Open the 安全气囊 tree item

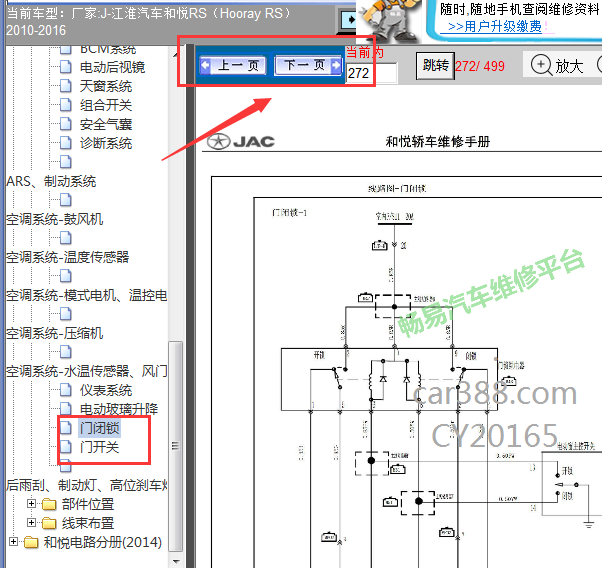click(x=106, y=124)
